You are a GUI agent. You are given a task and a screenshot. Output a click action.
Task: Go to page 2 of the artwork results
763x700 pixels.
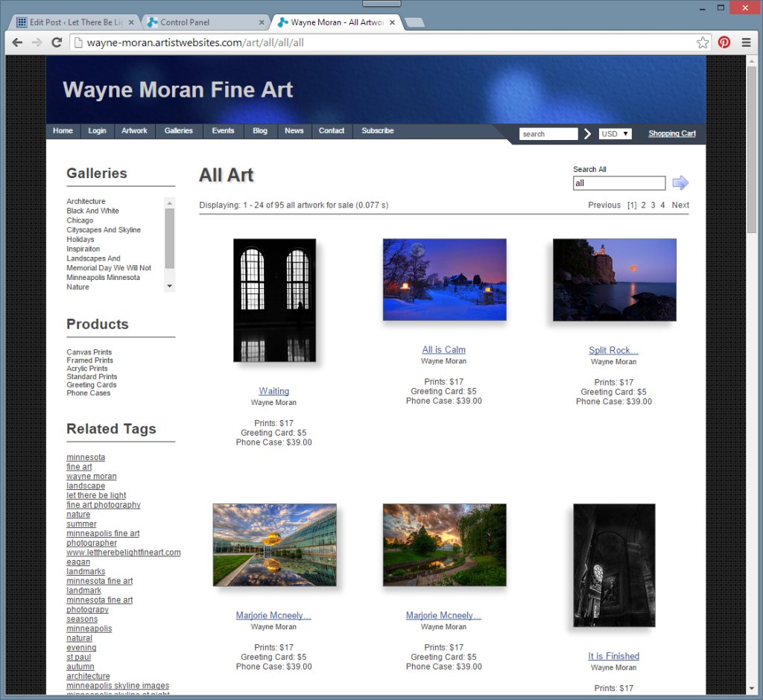pos(642,205)
